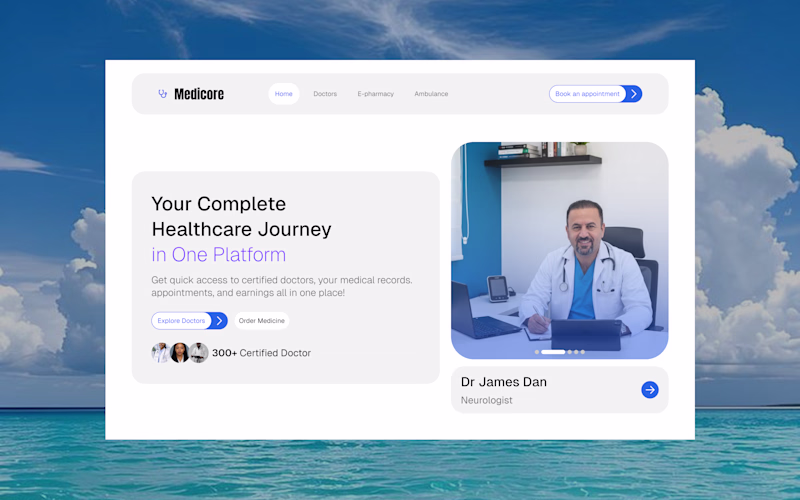
Task: Select the first carousel dot
Action: coord(537,352)
